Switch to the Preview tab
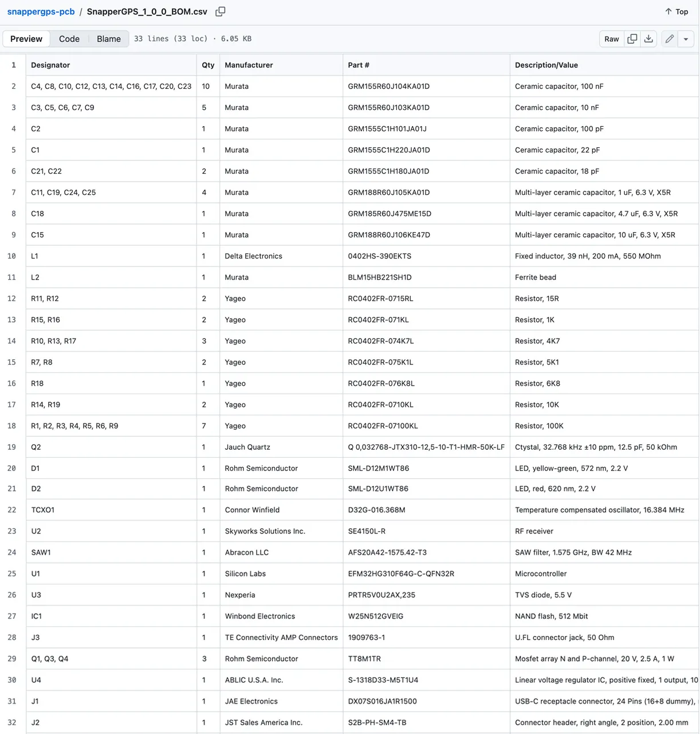This screenshot has height=734, width=700. pyautogui.click(x=26, y=39)
